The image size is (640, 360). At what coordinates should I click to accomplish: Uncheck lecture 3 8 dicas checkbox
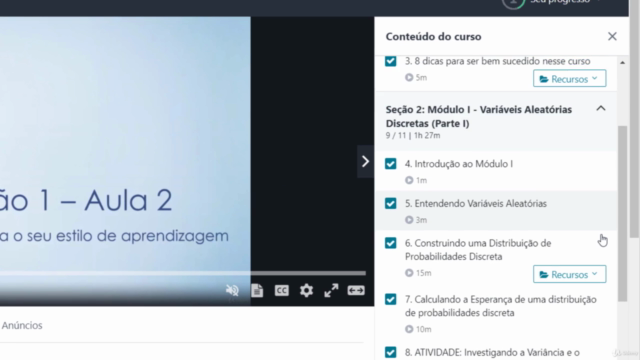tap(391, 61)
